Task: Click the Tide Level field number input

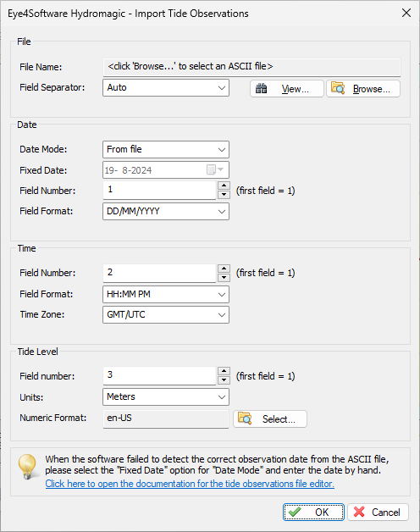Action: (x=159, y=375)
